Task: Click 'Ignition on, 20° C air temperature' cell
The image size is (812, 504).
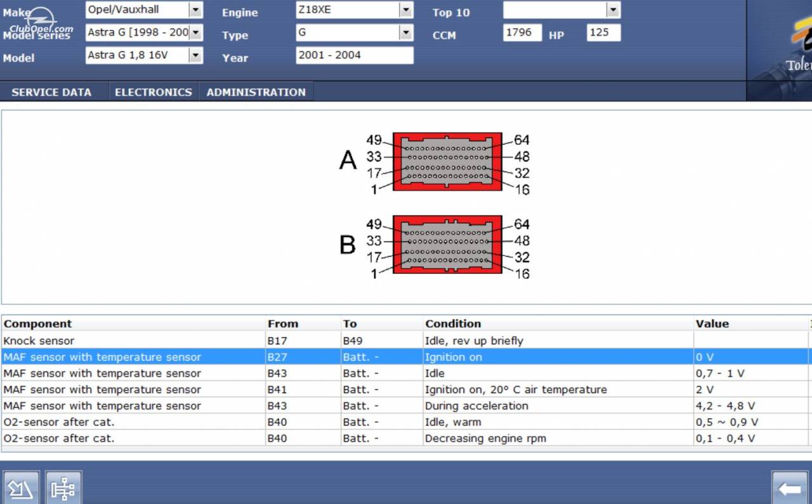Action: 558,389
